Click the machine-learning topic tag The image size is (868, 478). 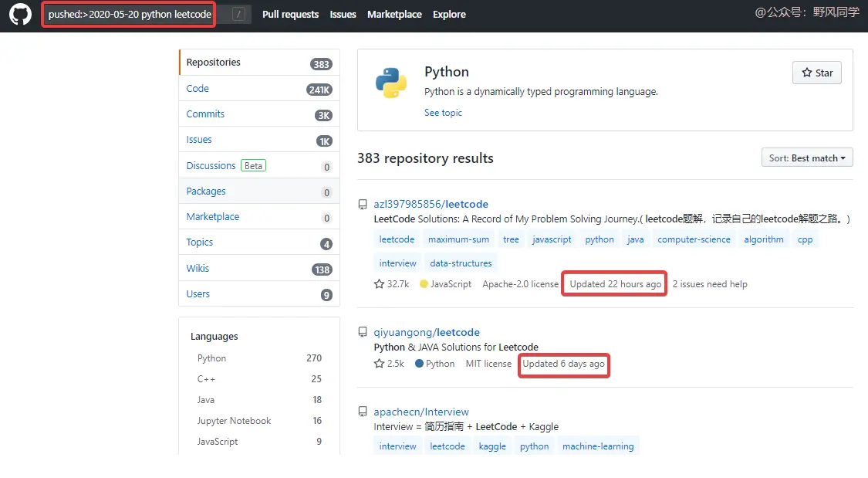pyautogui.click(x=598, y=446)
